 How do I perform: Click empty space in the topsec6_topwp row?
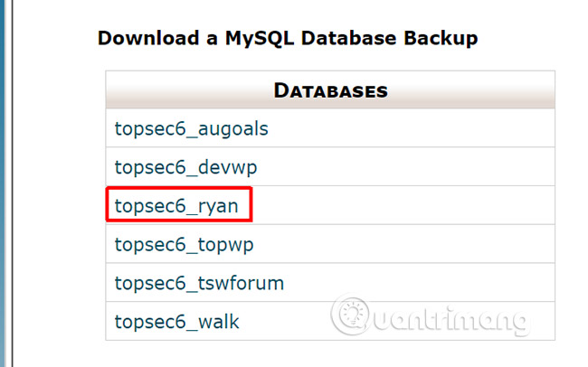click(403, 244)
